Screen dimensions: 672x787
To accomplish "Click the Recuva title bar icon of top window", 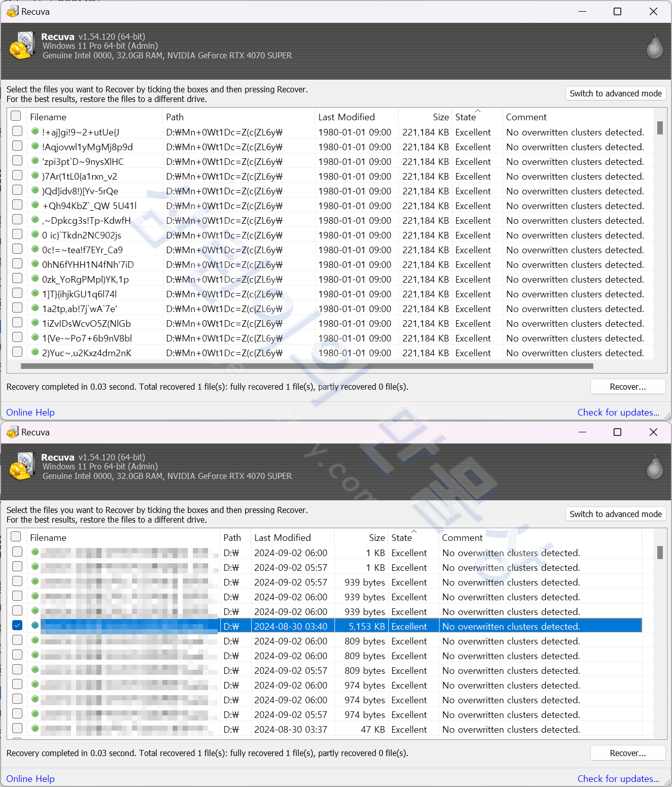I will [x=12, y=11].
